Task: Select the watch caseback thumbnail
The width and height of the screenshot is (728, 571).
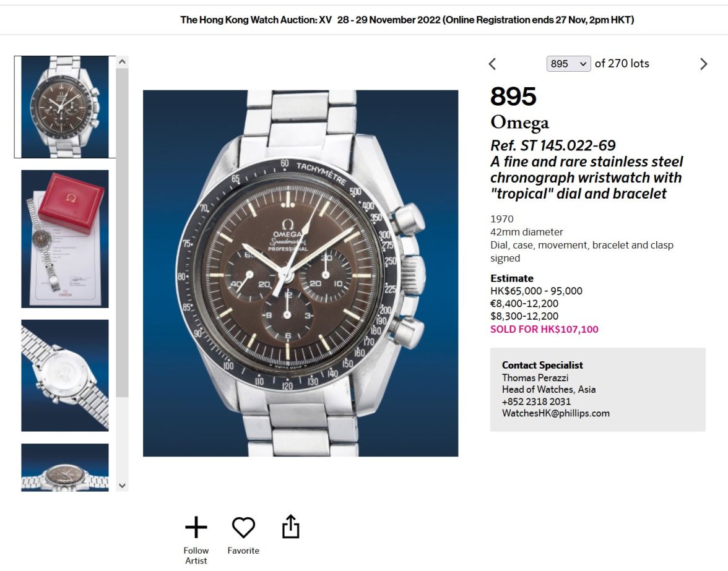Action: coord(65,376)
